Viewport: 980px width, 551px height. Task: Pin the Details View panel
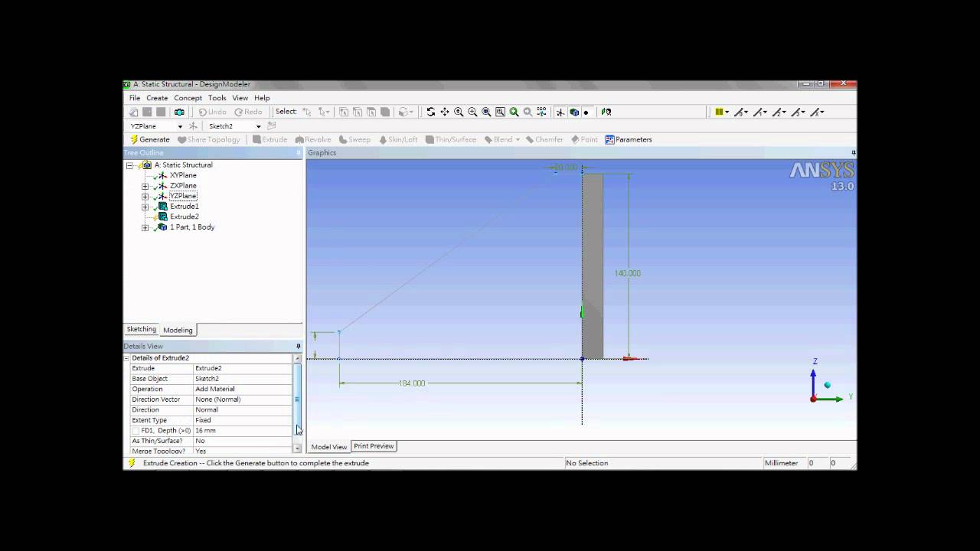(299, 347)
